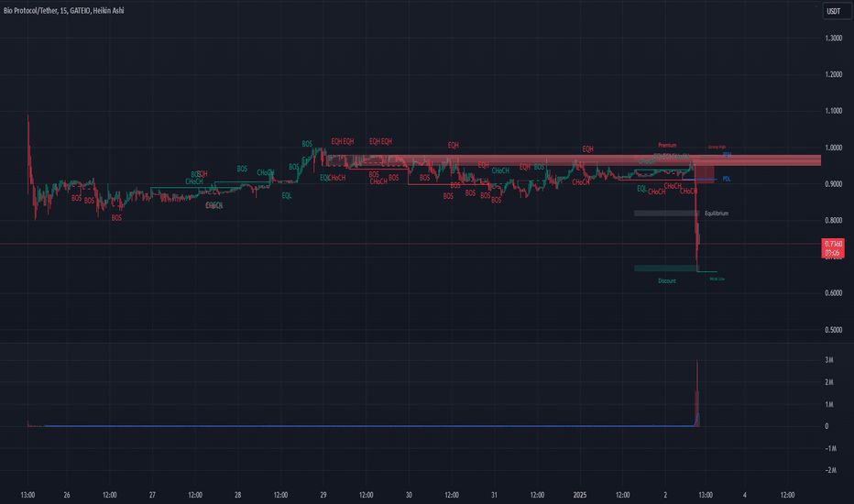
Task: Click date label 26 on time axis
Action: pyautogui.click(x=67, y=495)
